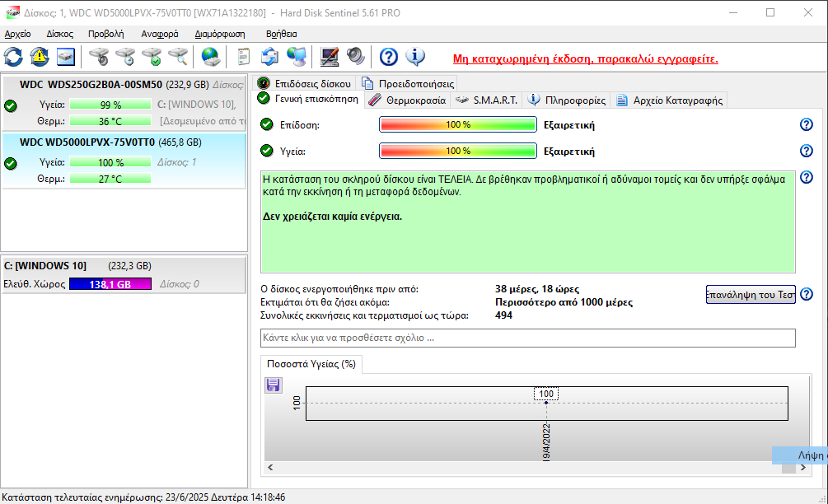The width and height of the screenshot is (828, 504).
Task: Click the disk with green checkmark test icon
Action: 152,57
